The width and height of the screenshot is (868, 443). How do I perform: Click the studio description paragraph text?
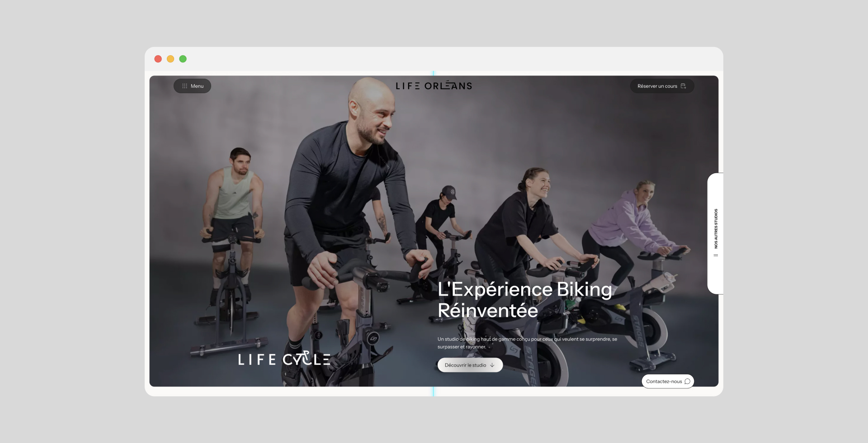coord(527,343)
